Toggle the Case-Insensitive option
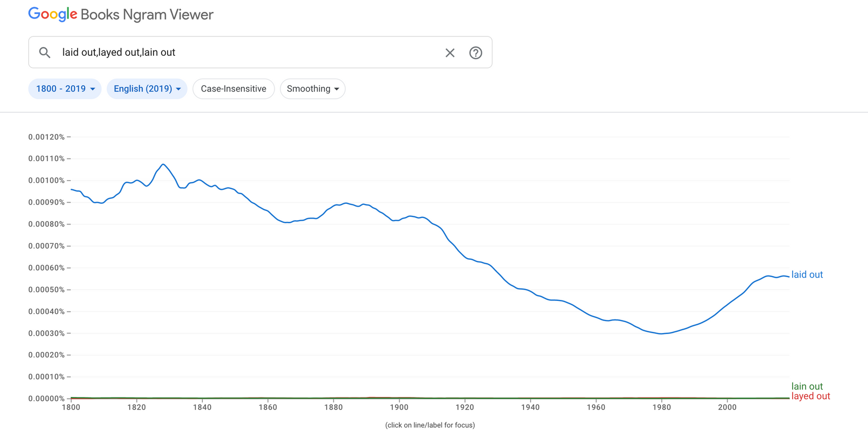868x436 pixels. [x=233, y=89]
